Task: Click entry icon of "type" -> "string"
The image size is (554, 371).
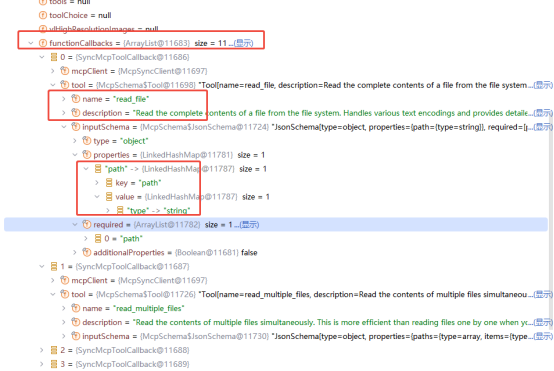Action: tap(120, 211)
